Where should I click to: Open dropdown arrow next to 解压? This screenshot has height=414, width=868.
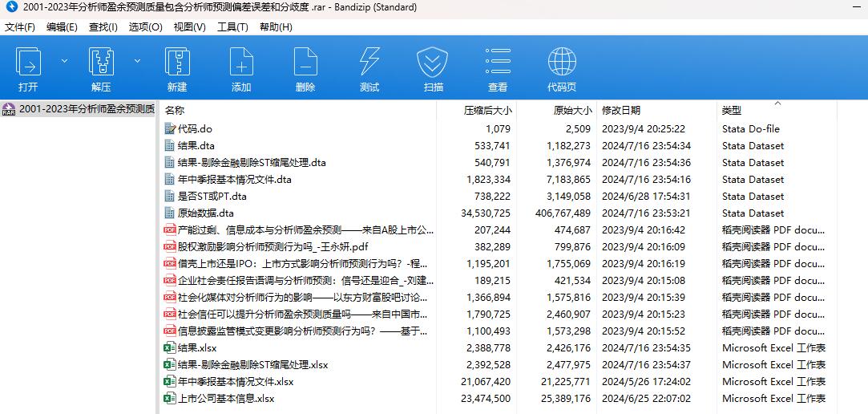pyautogui.click(x=137, y=60)
